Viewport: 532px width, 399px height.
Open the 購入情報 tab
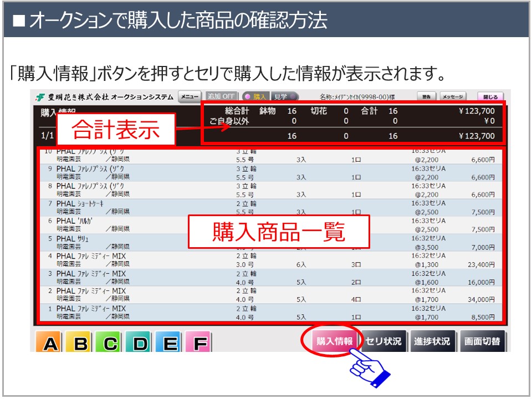(334, 341)
